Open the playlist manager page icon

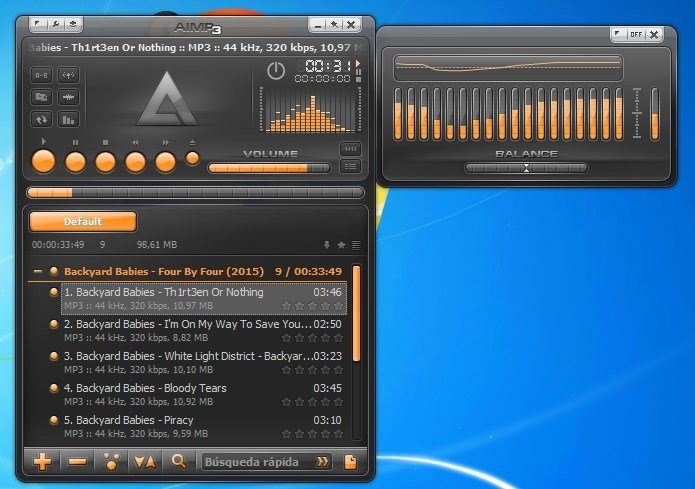click(x=351, y=462)
